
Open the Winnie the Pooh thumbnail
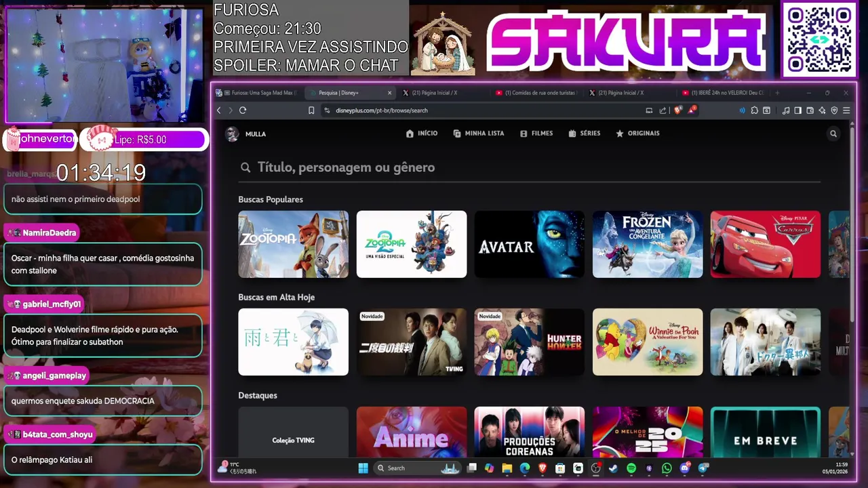coord(648,342)
